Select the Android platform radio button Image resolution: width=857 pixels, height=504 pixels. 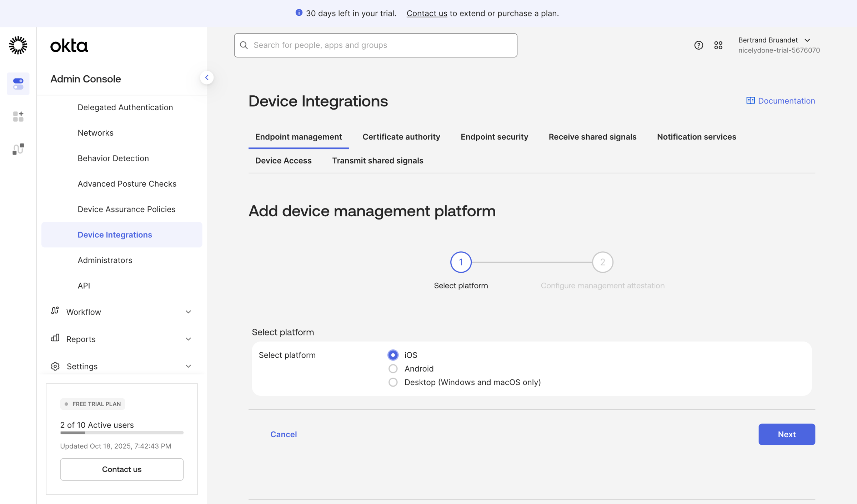coord(393,368)
